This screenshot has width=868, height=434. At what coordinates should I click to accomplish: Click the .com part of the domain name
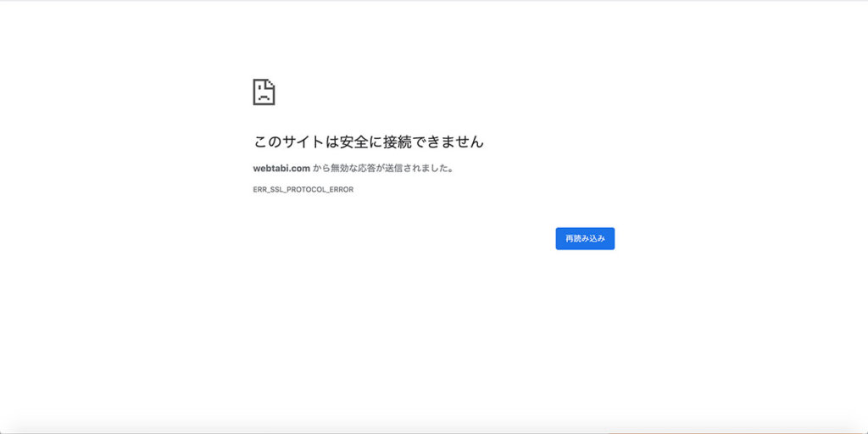pos(300,168)
